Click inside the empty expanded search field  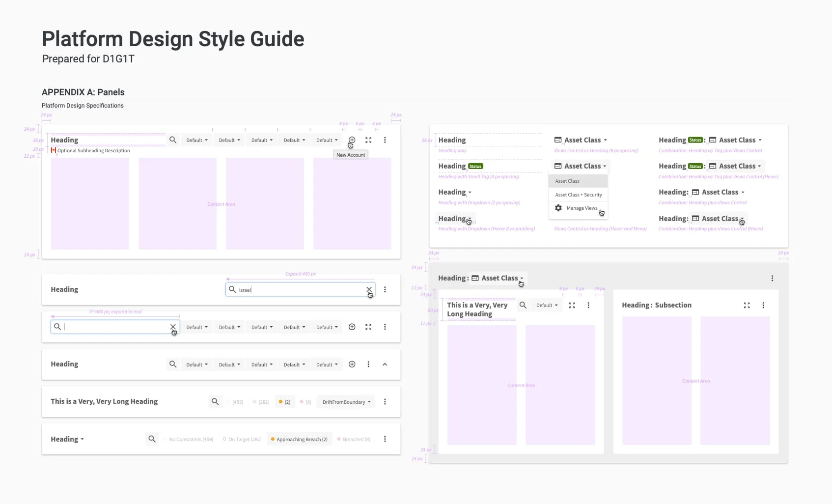coord(115,327)
